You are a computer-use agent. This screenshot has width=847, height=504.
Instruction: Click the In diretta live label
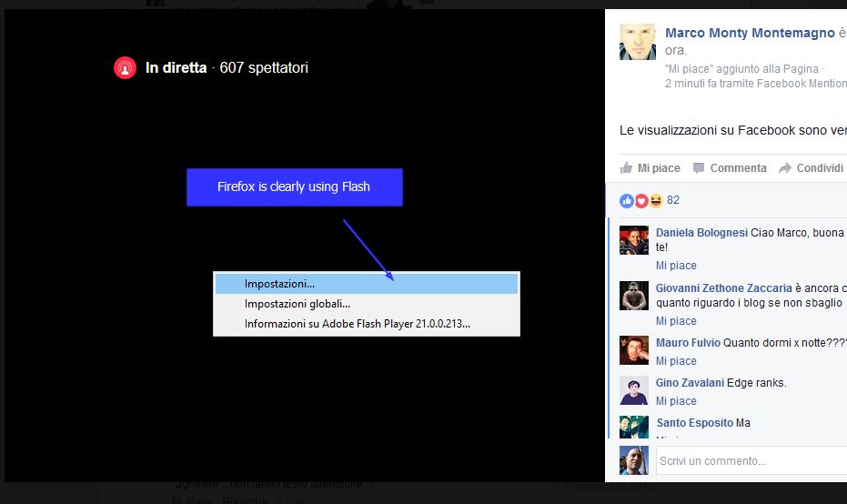[176, 67]
